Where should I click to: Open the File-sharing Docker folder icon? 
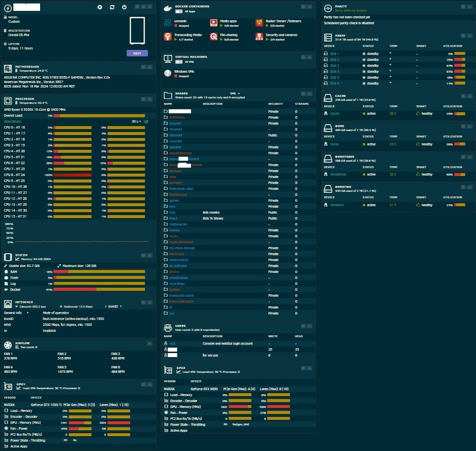tap(214, 37)
